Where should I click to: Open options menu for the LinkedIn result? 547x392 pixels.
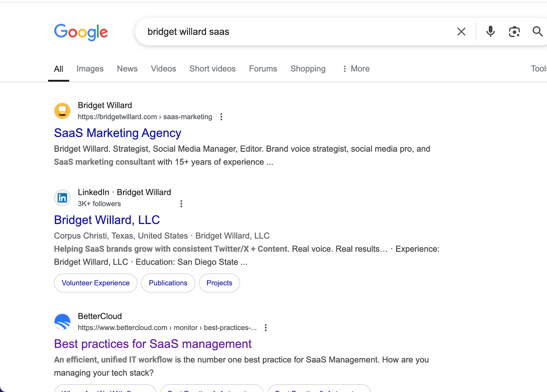pos(181,204)
